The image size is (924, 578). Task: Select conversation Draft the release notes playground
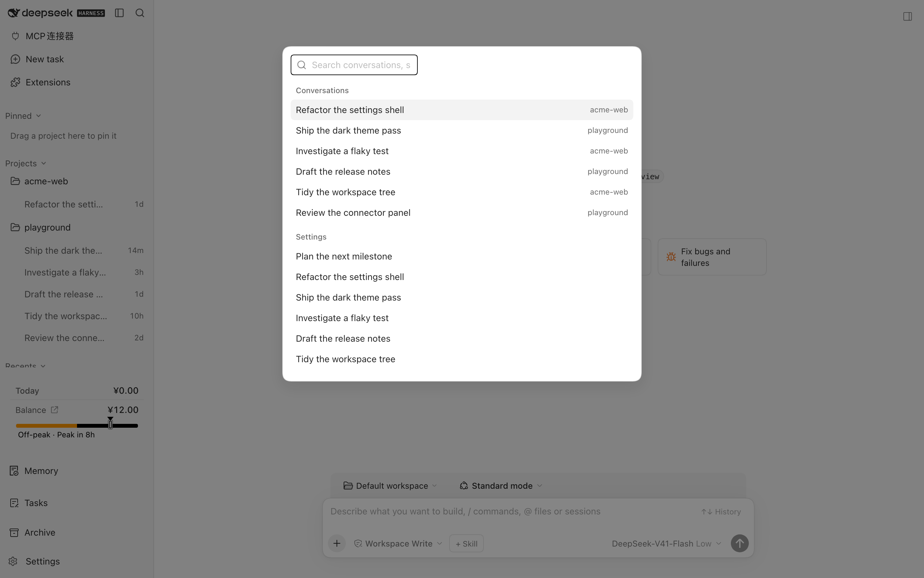462,172
